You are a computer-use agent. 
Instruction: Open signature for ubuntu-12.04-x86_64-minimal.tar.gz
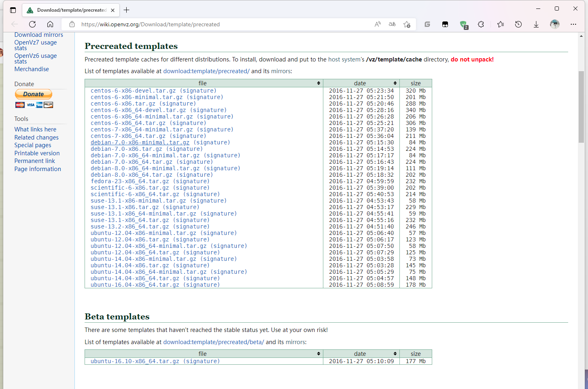click(x=229, y=246)
